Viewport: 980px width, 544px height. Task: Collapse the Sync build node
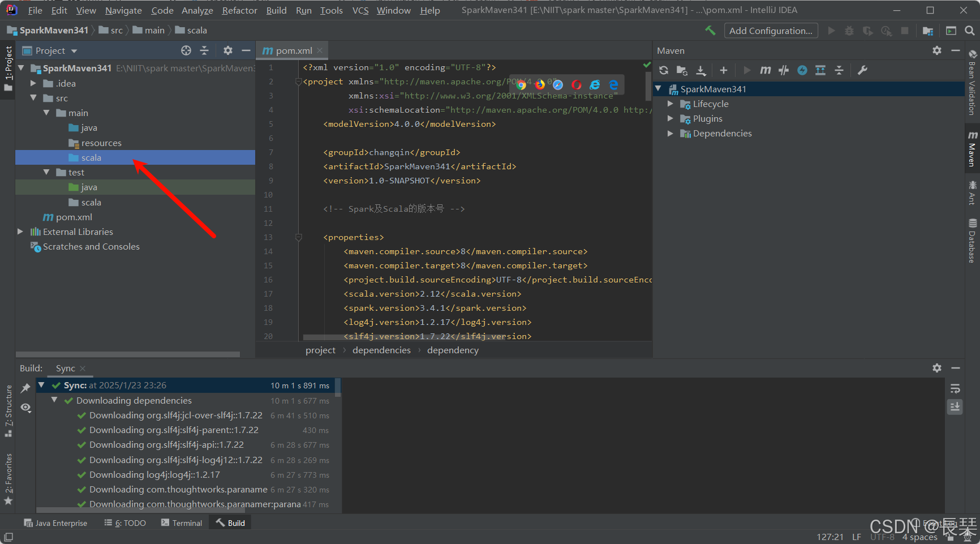click(x=41, y=385)
